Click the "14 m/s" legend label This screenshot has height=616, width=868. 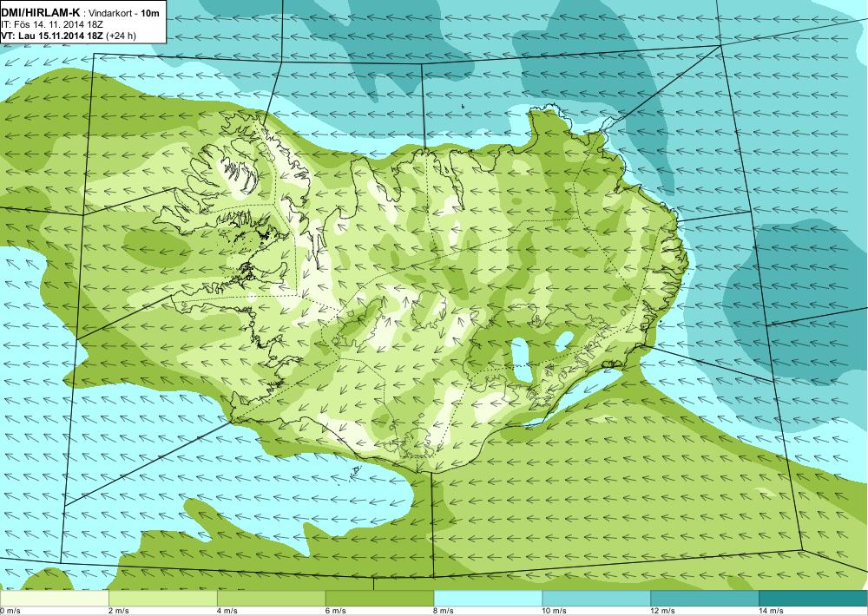tap(772, 611)
